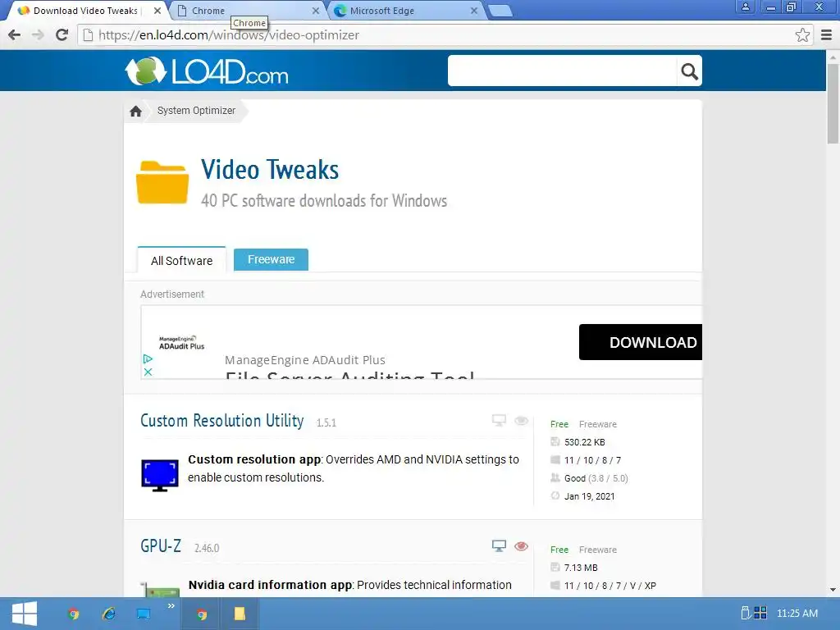Click the '7.13 MB' file size text
The width and height of the screenshot is (840, 630).
coord(581,568)
